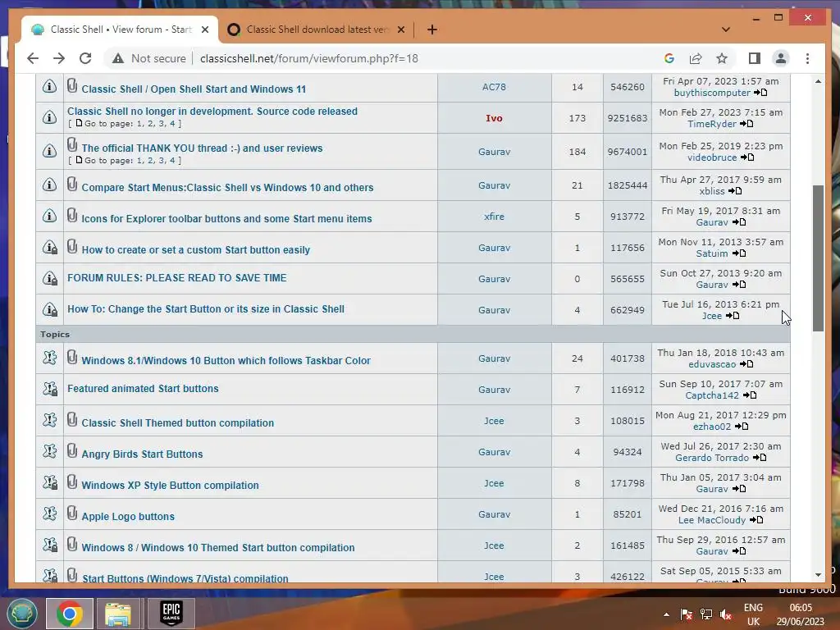View latest post icon next to ezhao02
Image resolution: width=840 pixels, height=630 pixels.
tap(742, 427)
